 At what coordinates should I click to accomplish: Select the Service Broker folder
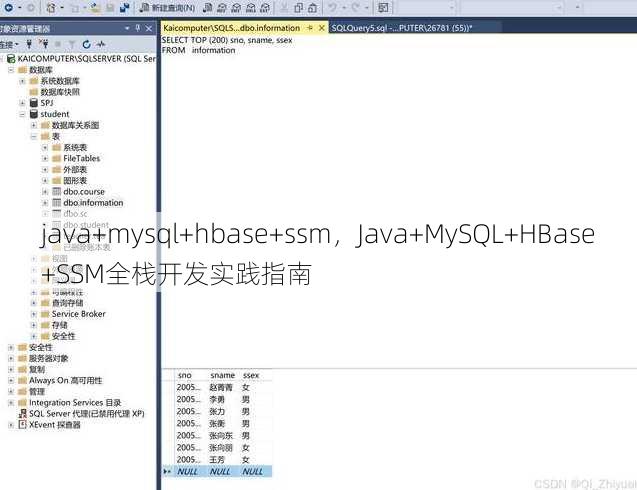(79, 314)
